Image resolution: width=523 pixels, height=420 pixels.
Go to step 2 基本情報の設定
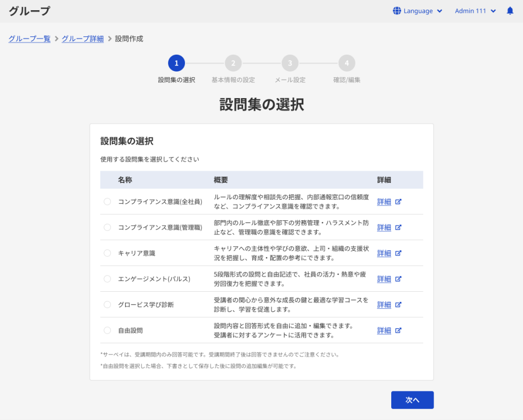coord(233,63)
